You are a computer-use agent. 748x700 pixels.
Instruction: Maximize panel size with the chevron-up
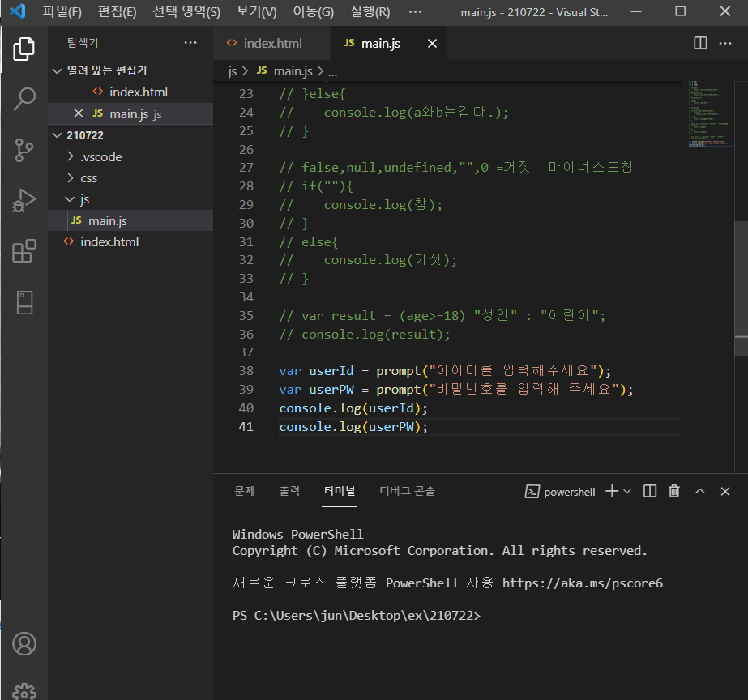[700, 491]
